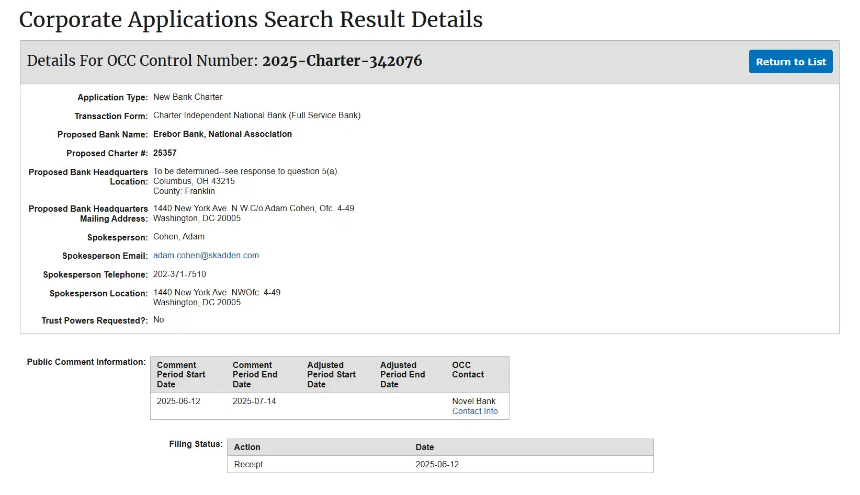The image size is (860, 495).
Task: Click the Comment Period End Date column header
Action: (255, 374)
